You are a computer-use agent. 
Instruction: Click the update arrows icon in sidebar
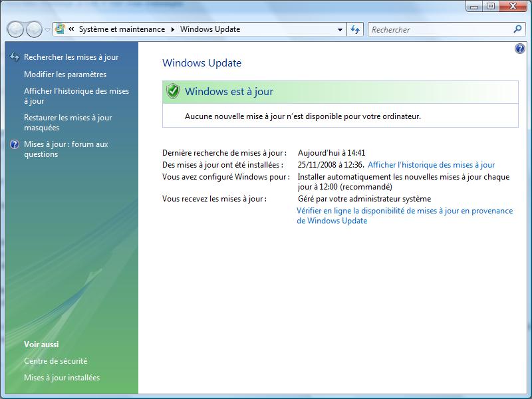point(15,57)
